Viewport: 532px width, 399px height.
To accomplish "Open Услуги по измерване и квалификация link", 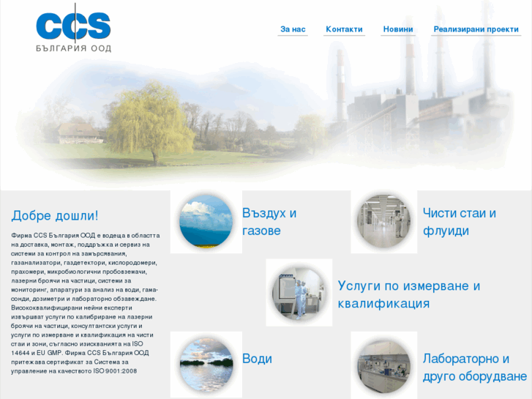I will tap(409, 294).
